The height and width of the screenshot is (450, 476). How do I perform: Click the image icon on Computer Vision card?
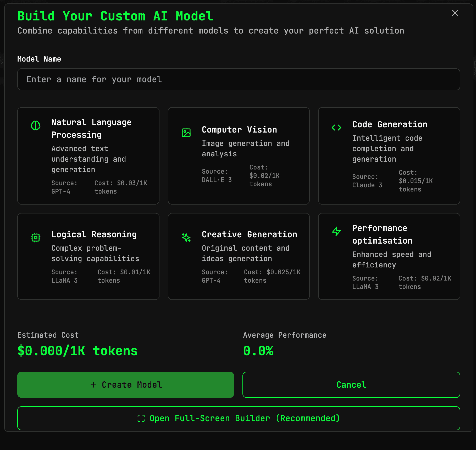(186, 133)
